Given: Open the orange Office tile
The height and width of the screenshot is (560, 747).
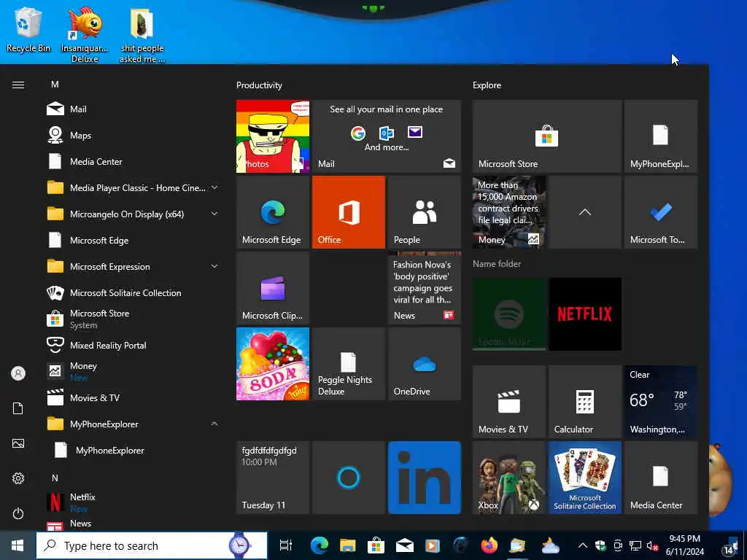Looking at the screenshot, I should pos(348,212).
